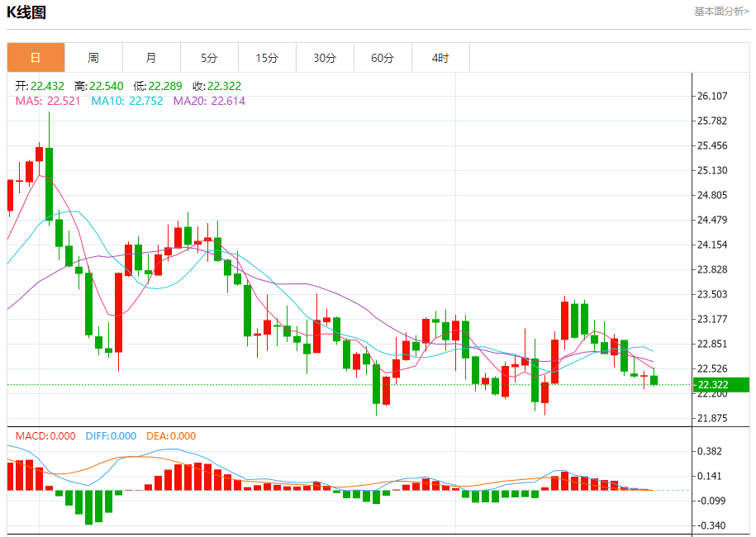Click the K线图 heading
Screen dimensions: 756x537
coord(26,12)
